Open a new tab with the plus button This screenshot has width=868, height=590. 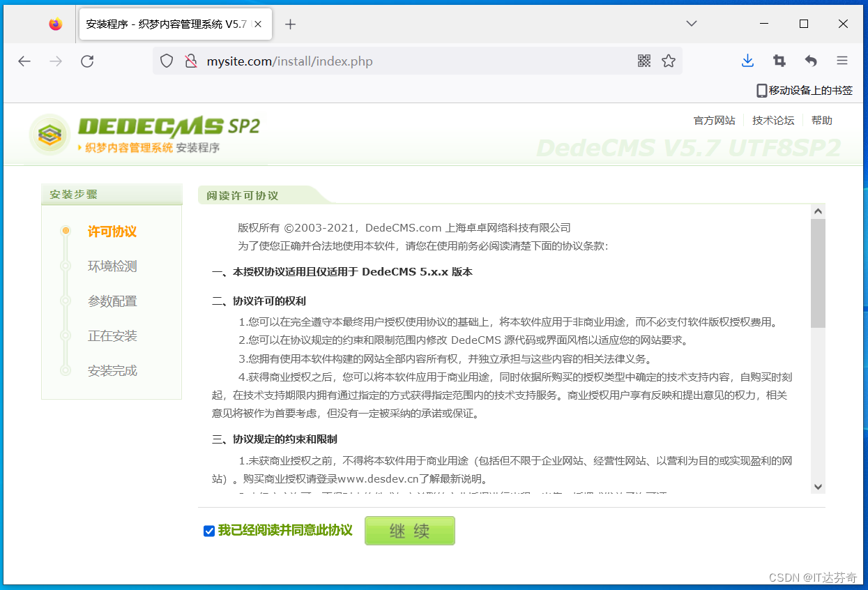click(290, 23)
